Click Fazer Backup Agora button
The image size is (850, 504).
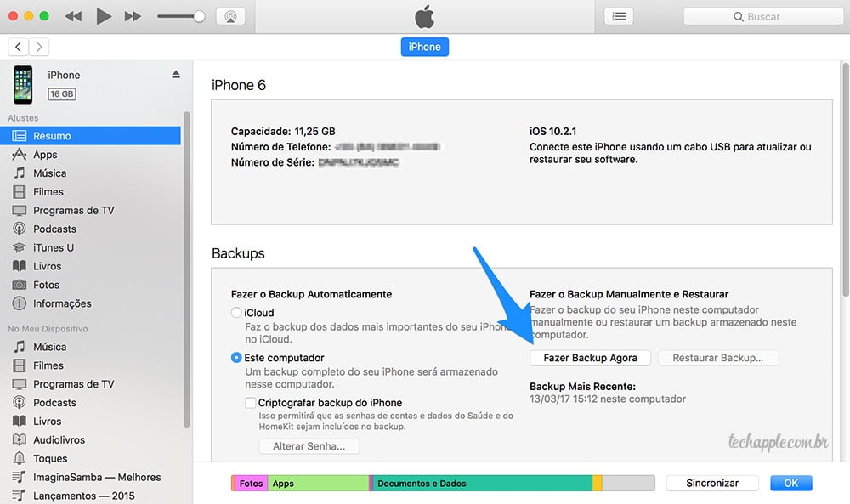[x=590, y=358]
